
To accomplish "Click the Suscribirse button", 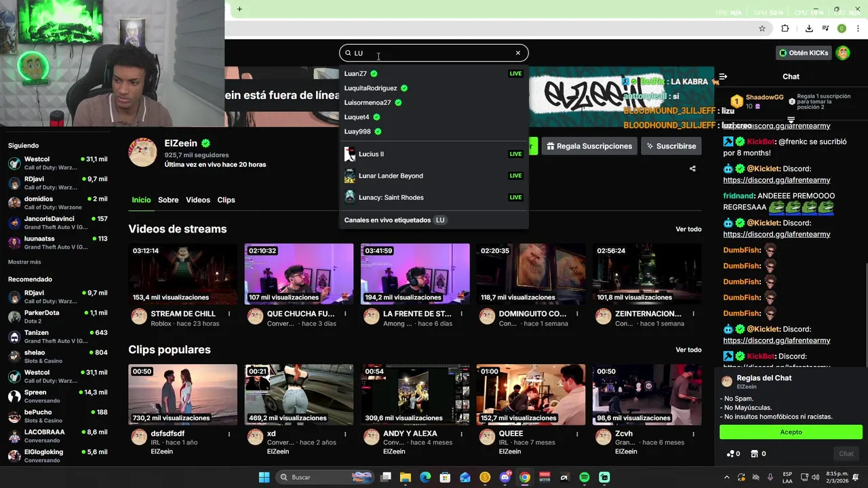I will (671, 146).
